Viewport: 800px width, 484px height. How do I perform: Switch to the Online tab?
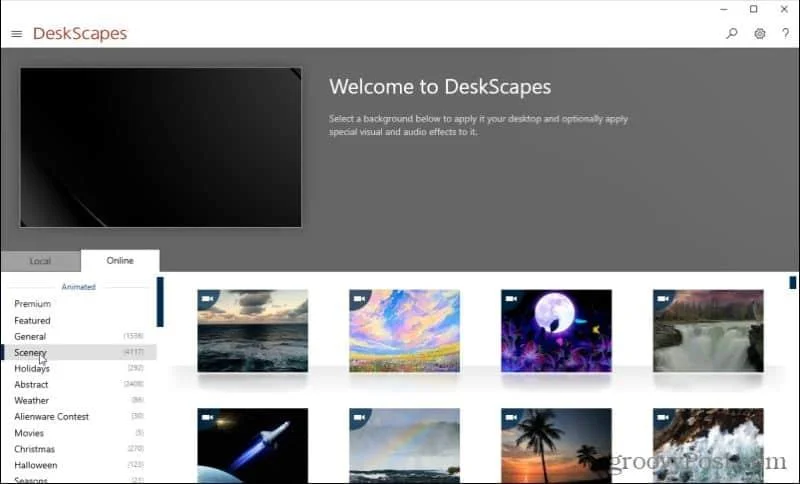pos(120,261)
